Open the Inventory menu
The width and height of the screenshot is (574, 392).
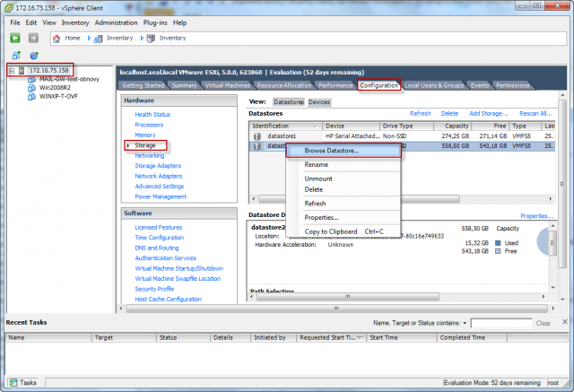click(75, 22)
